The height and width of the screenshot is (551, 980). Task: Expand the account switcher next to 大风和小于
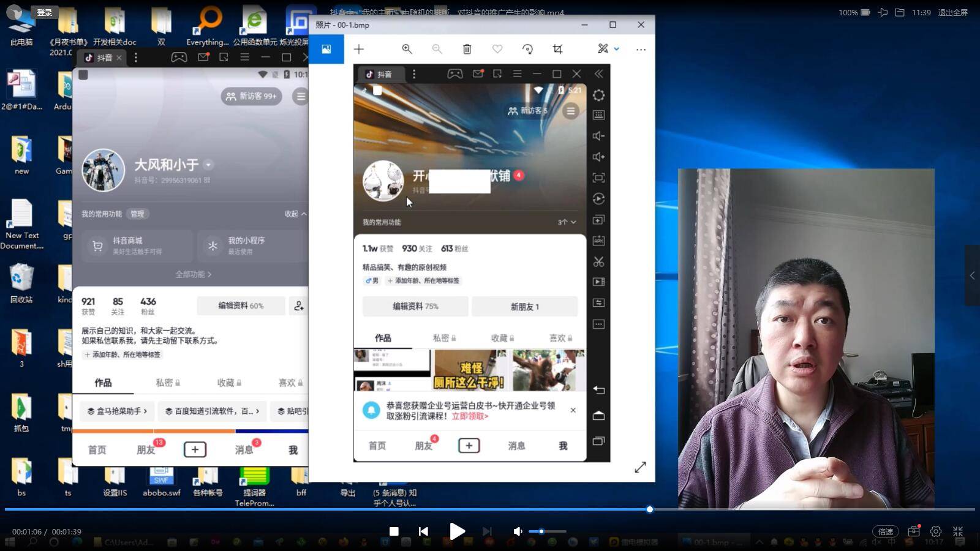[x=209, y=165]
